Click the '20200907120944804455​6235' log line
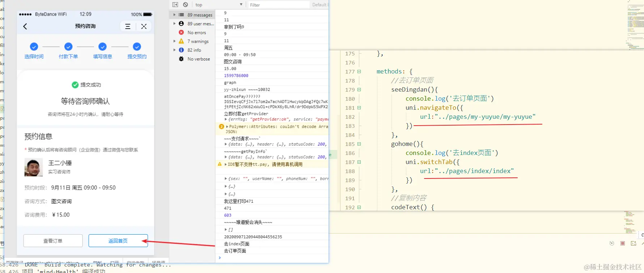644x273 pixels. point(253,237)
